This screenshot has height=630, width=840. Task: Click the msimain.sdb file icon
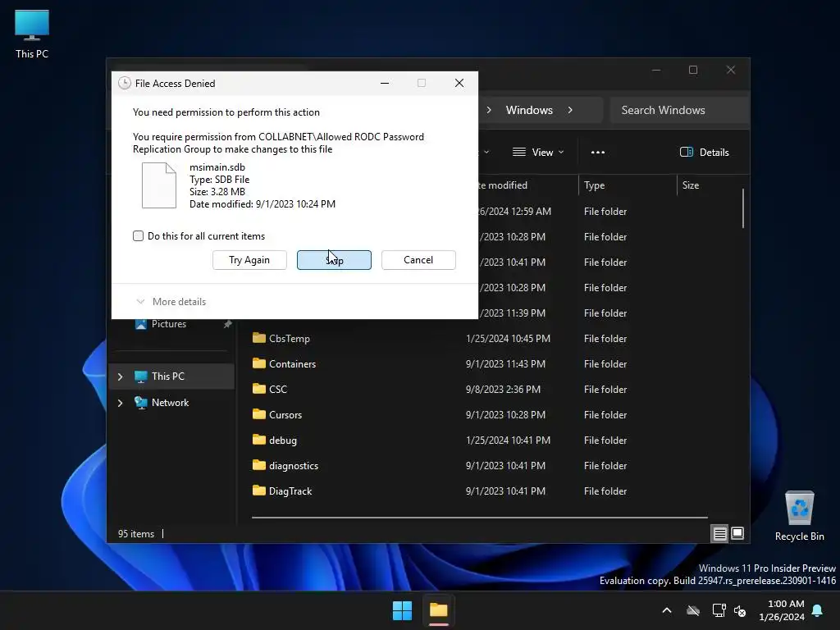click(158, 185)
